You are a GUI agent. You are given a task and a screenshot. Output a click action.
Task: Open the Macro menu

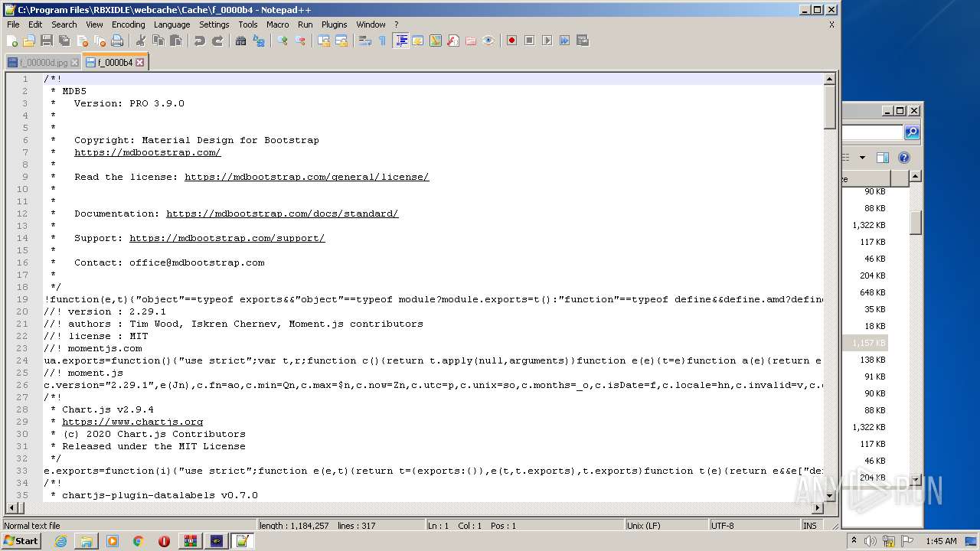tap(277, 24)
